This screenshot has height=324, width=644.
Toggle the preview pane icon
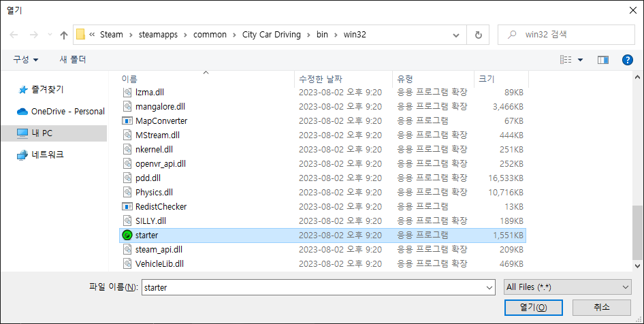[x=603, y=60]
